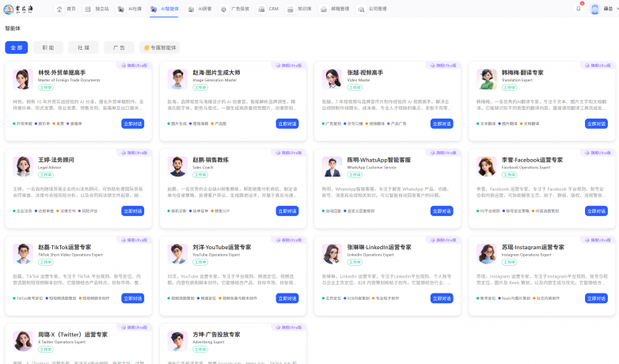Open the 知识库 menu item

(305, 9)
